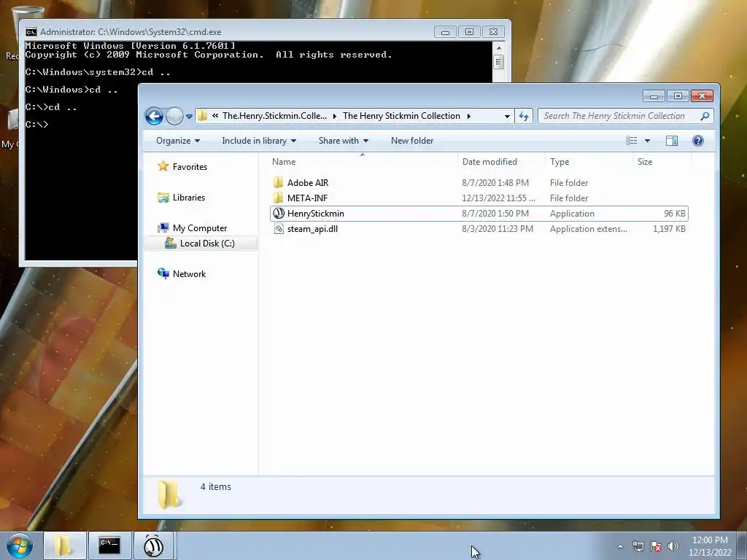This screenshot has width=747, height=560.
Task: Open Explorer Help icon
Action: pyautogui.click(x=698, y=141)
